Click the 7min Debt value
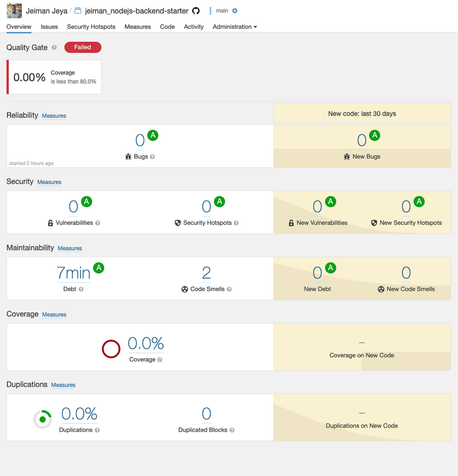458x476 pixels. tap(73, 273)
